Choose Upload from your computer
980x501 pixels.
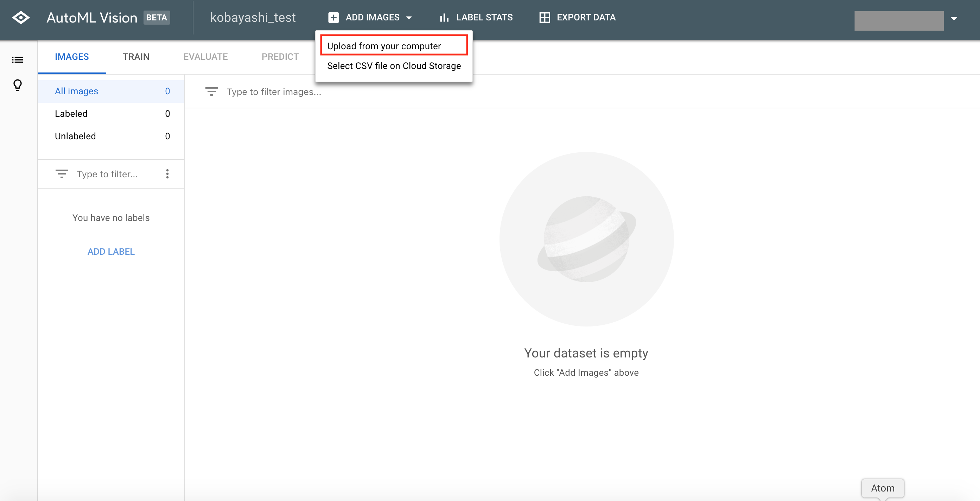394,46
